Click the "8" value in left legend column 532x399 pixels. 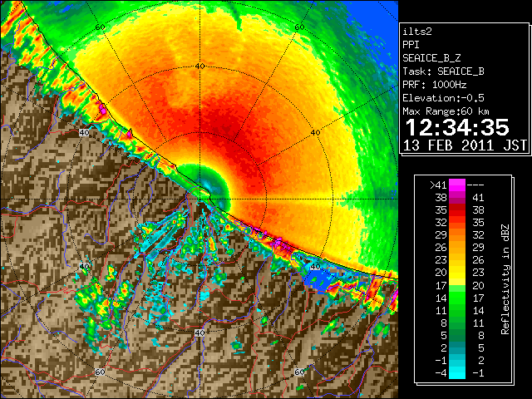coord(443,323)
